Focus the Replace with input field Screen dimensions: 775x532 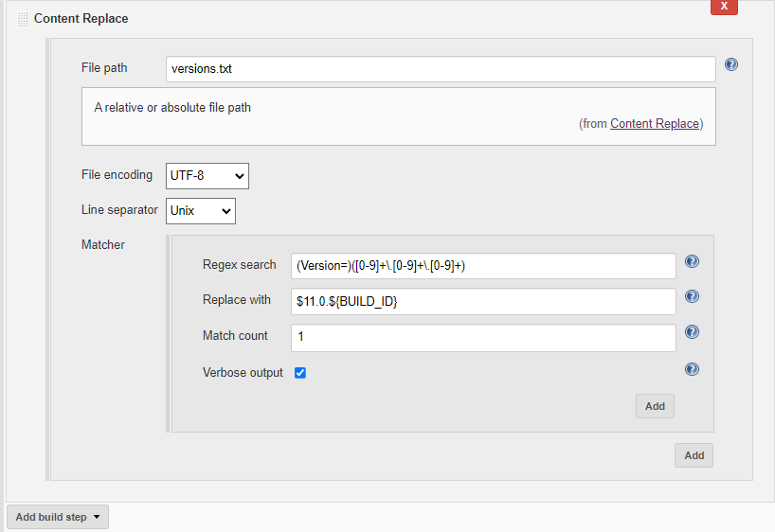[x=483, y=302]
